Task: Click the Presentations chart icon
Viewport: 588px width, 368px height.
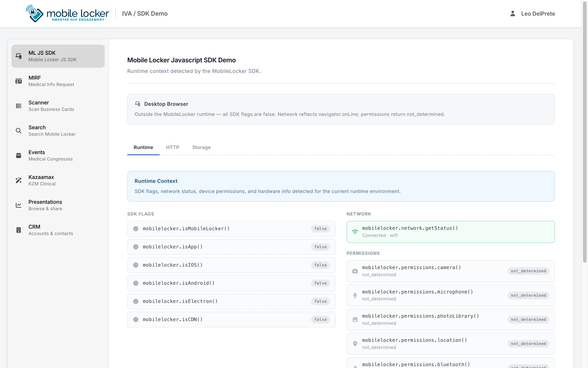Action: click(18, 205)
